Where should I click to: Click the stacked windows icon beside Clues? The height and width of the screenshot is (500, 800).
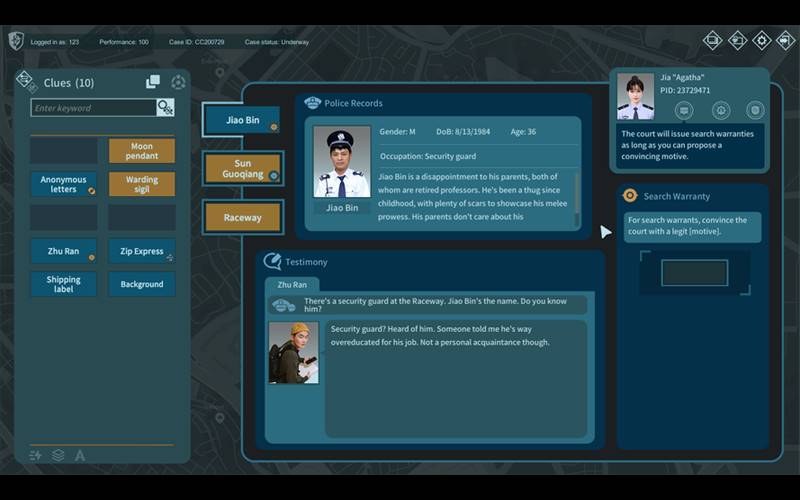tap(153, 82)
